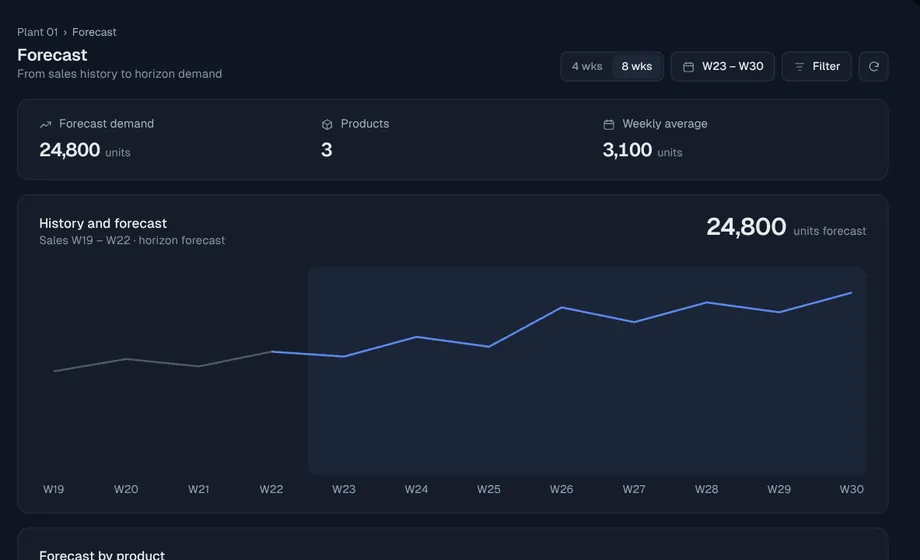Screen dimensions: 920x560
Task: Click the Plant 01 breadcrumb link
Action: click(x=38, y=32)
